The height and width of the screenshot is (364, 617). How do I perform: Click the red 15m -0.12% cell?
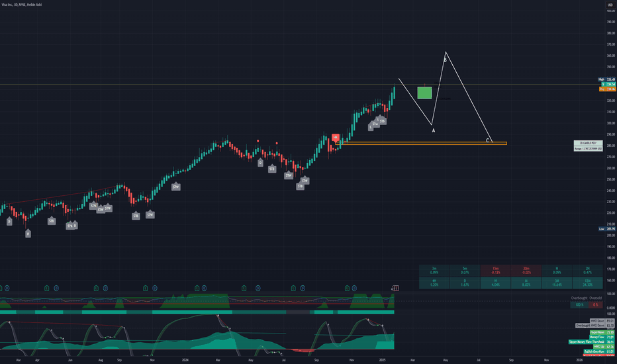(495, 270)
